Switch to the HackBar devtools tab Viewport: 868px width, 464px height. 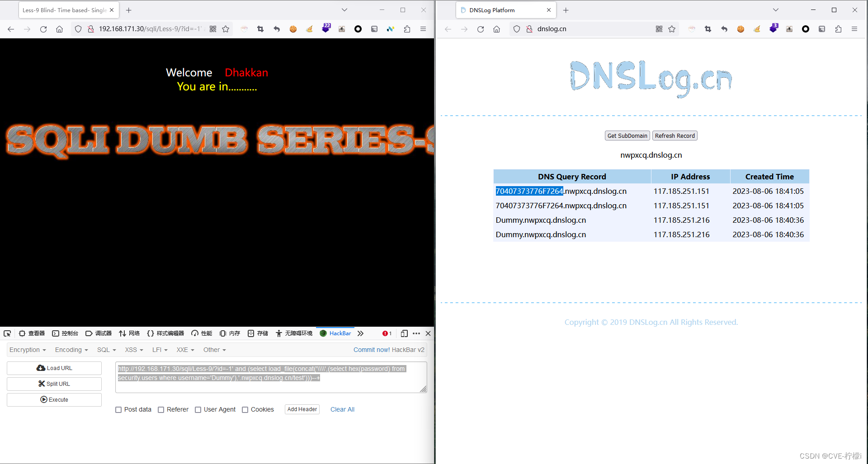click(335, 333)
